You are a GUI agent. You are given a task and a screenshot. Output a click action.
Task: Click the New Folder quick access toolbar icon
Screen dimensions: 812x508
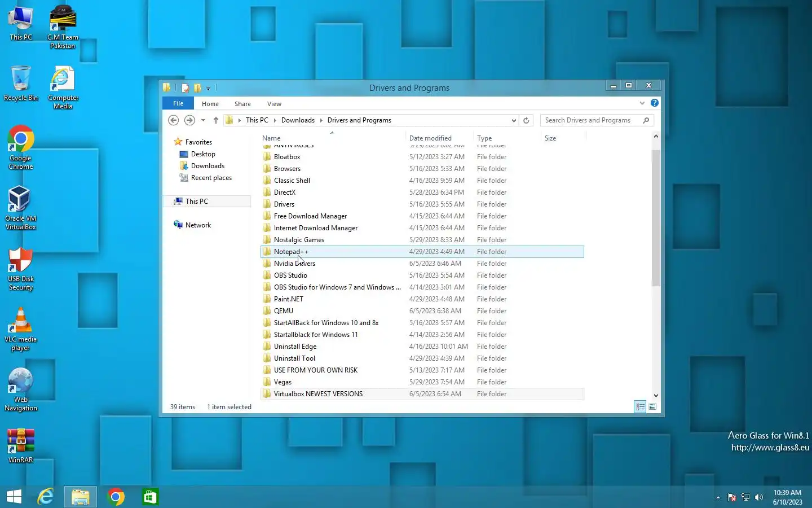[197, 87]
